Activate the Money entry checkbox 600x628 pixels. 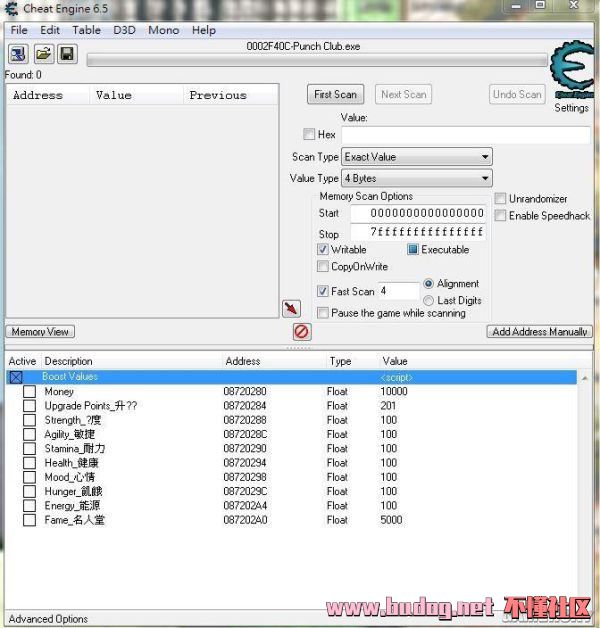point(29,392)
